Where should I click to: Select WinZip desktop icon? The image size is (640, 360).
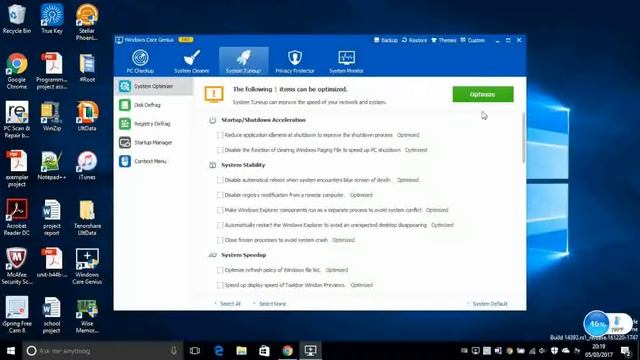[52, 116]
